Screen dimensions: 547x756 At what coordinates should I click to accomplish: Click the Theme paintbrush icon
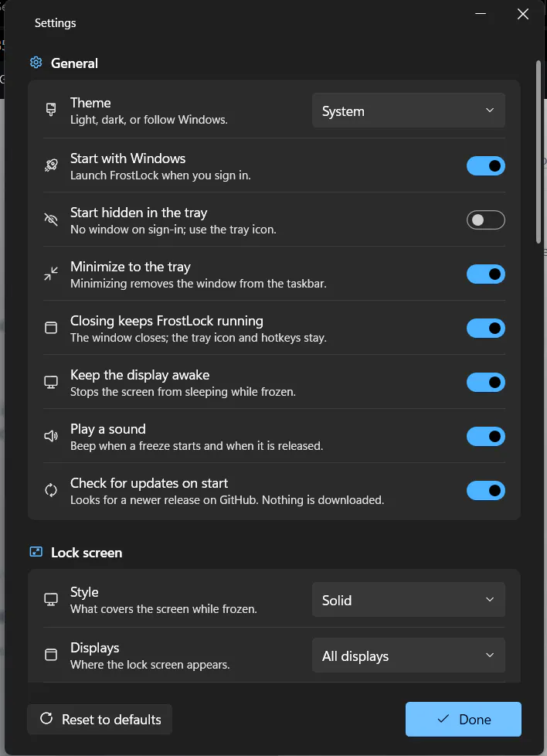point(50,110)
